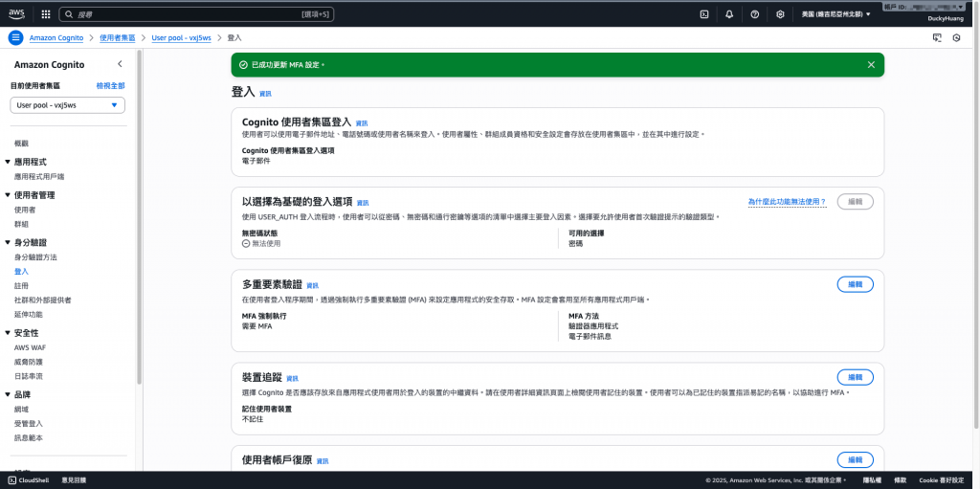Click the search field in header

tap(196, 13)
